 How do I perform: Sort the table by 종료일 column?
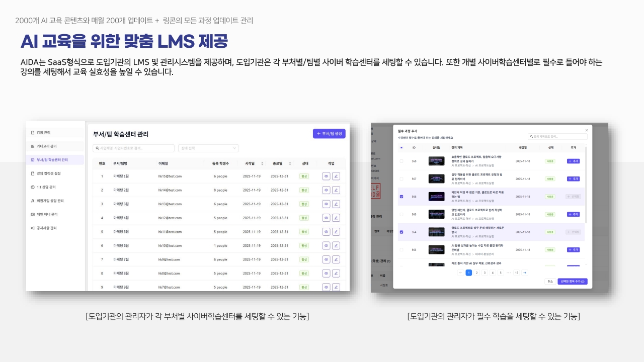(x=290, y=163)
